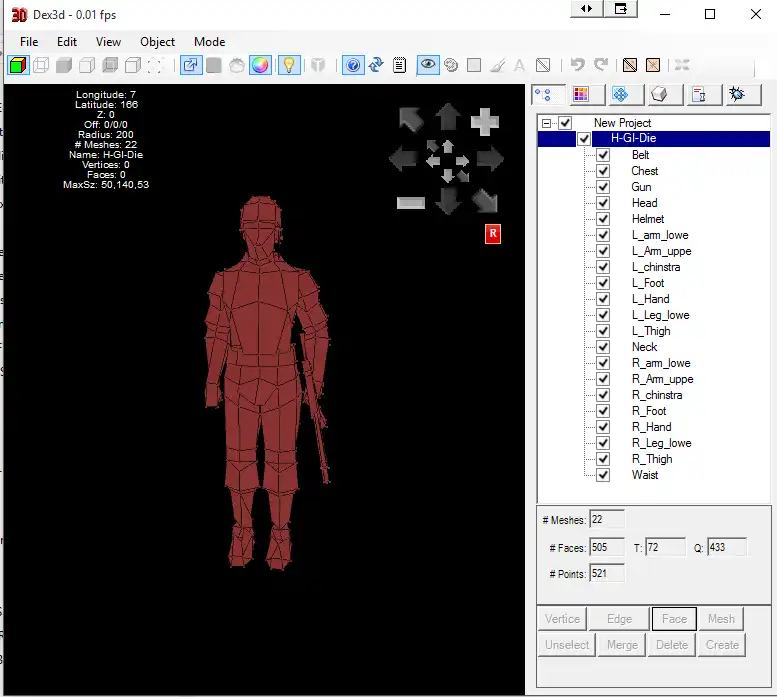Open the Mode menu

point(210,42)
